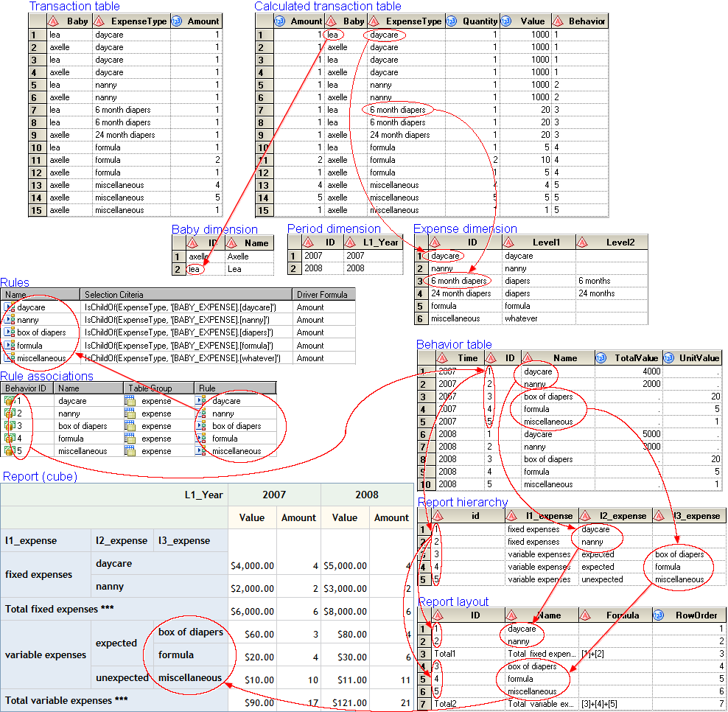Click the numeric icon beside TotalValue in Behavior table
The image size is (728, 712).
click(601, 358)
